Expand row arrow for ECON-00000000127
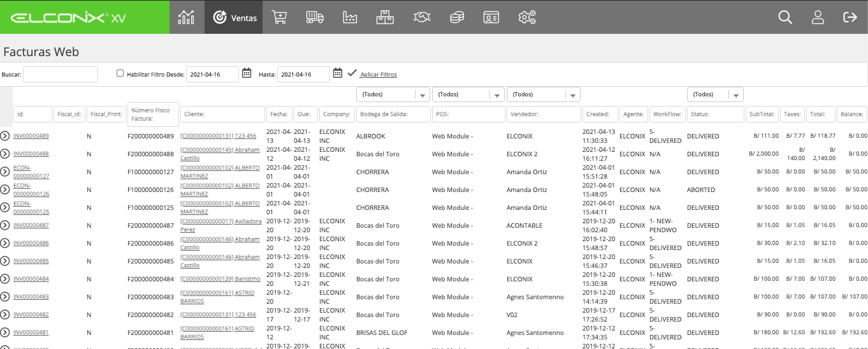 pos(5,172)
